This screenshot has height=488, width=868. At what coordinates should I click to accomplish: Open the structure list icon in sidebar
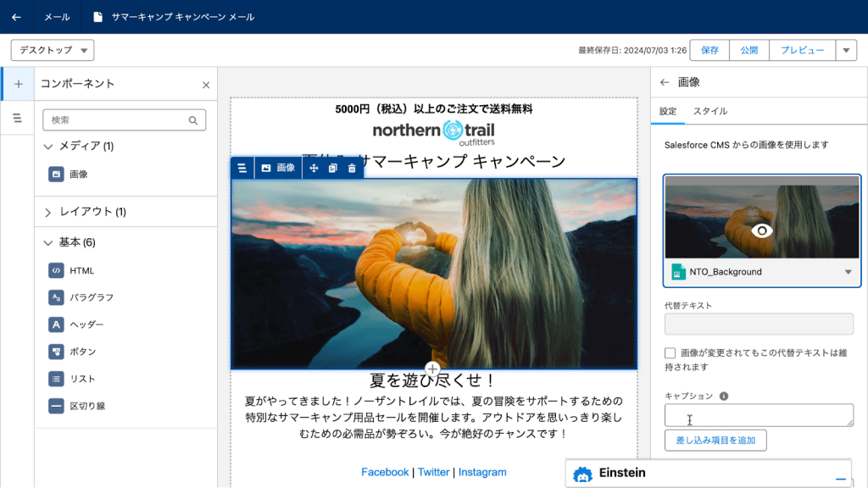click(x=18, y=119)
